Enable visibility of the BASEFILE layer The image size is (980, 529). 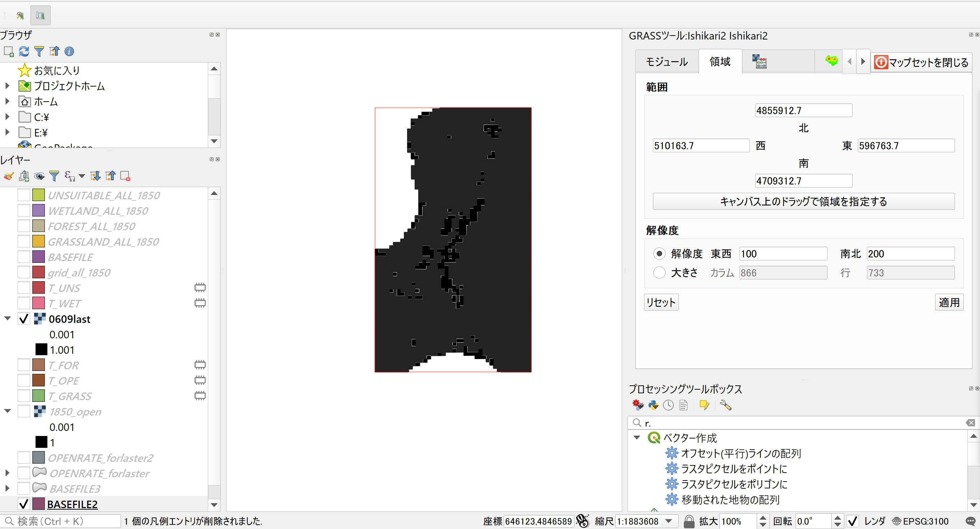click(24, 256)
